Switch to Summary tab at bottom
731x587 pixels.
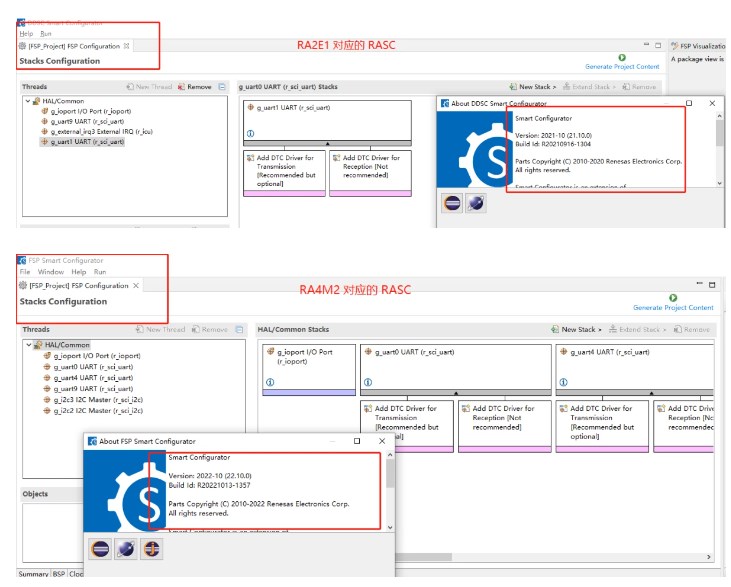[33, 574]
